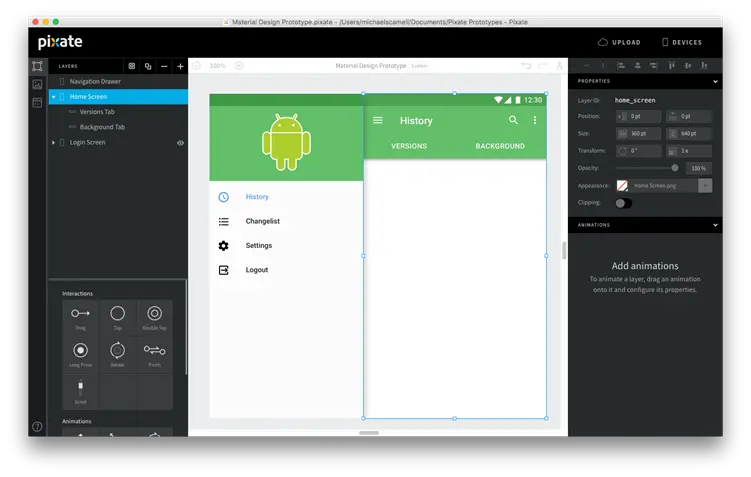Open the three-dot overflow menu in prototype
Image resolution: width=751 pixels, height=477 pixels.
[x=535, y=120]
